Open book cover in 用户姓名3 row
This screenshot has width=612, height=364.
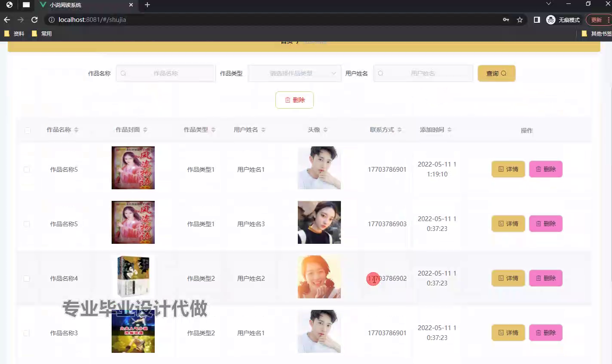tap(133, 222)
